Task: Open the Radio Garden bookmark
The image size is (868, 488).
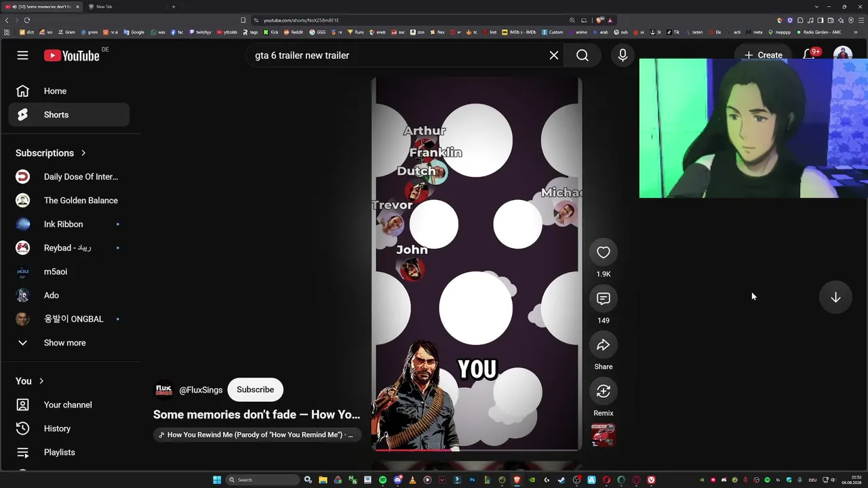Action: [818, 32]
